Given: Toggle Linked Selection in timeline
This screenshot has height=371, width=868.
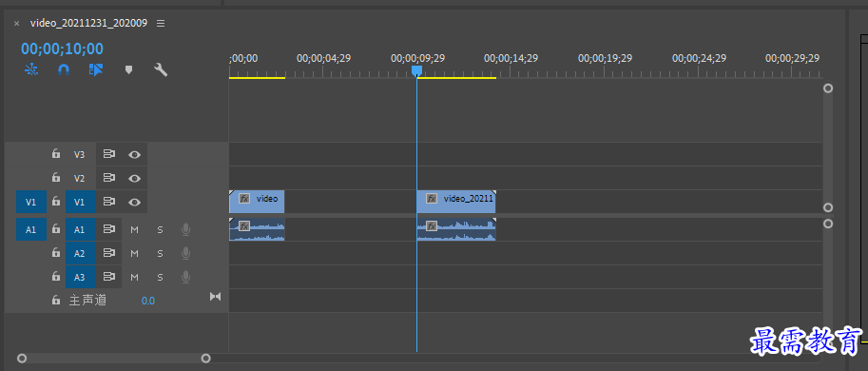Looking at the screenshot, I should [x=96, y=70].
